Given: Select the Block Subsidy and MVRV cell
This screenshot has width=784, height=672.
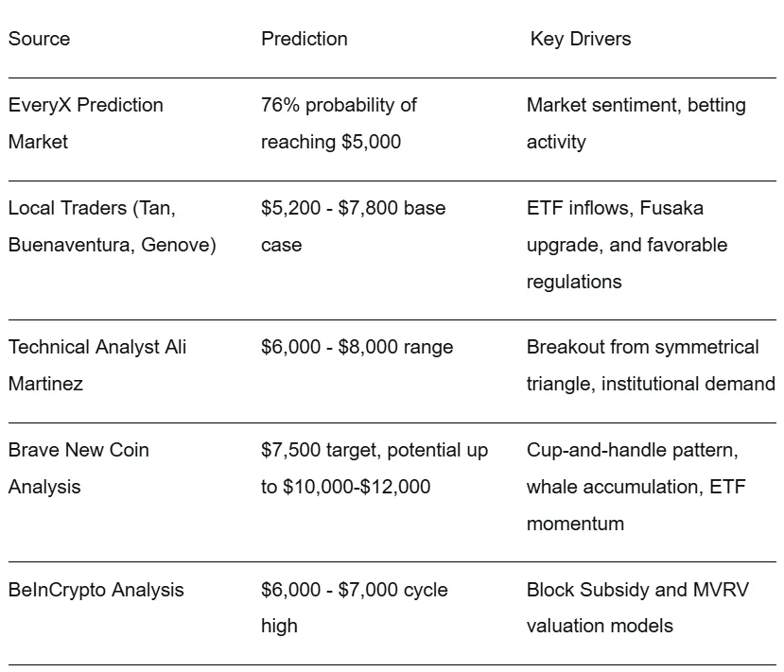Looking at the screenshot, I should point(636,607).
